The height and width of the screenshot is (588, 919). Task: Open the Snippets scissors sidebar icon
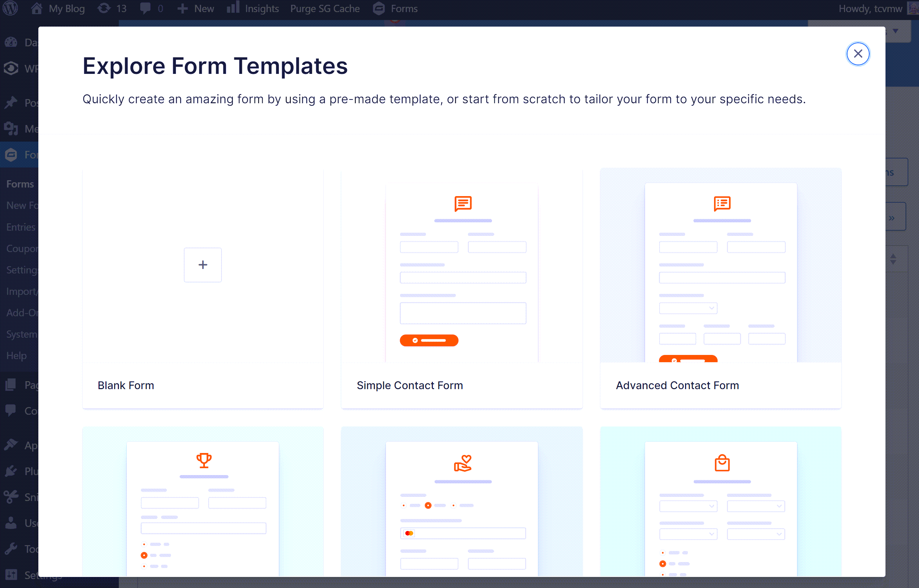[x=11, y=497]
